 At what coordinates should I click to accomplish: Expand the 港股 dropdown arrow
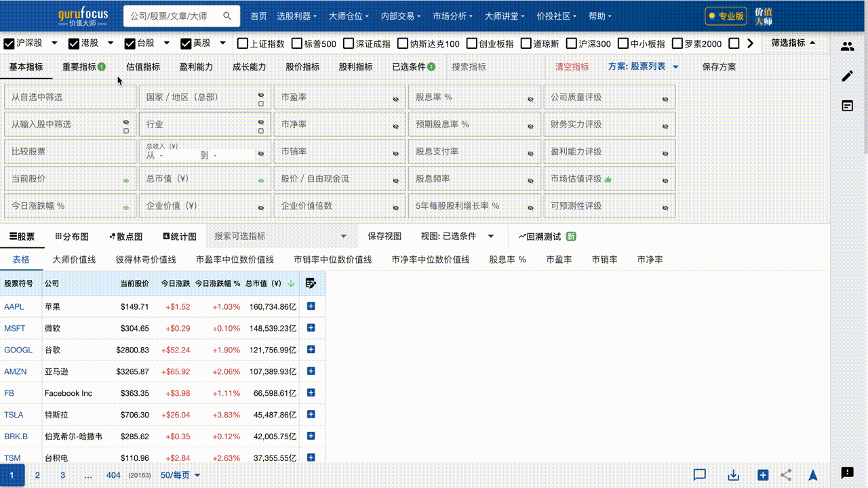point(111,43)
